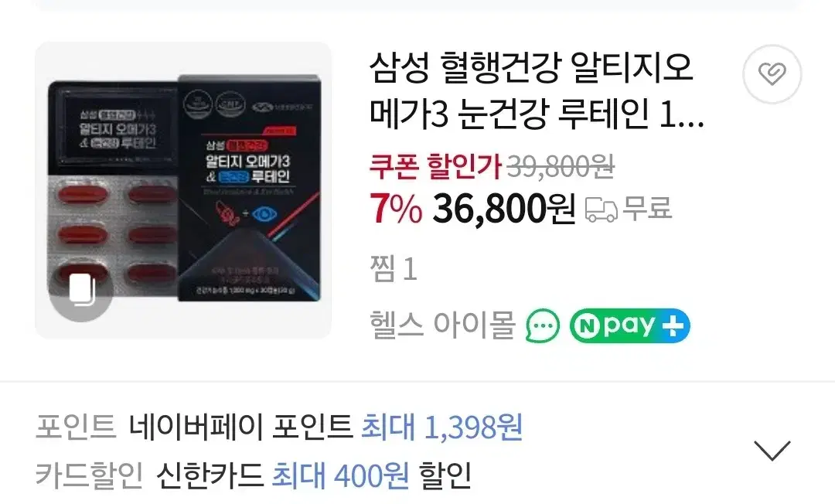Open the omega3 lutein product thumbnail

183,190
